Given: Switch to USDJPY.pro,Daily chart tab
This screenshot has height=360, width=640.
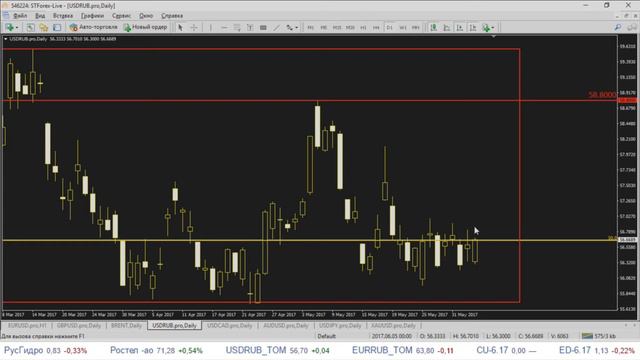Looking at the screenshot, I should pyautogui.click(x=340, y=325).
